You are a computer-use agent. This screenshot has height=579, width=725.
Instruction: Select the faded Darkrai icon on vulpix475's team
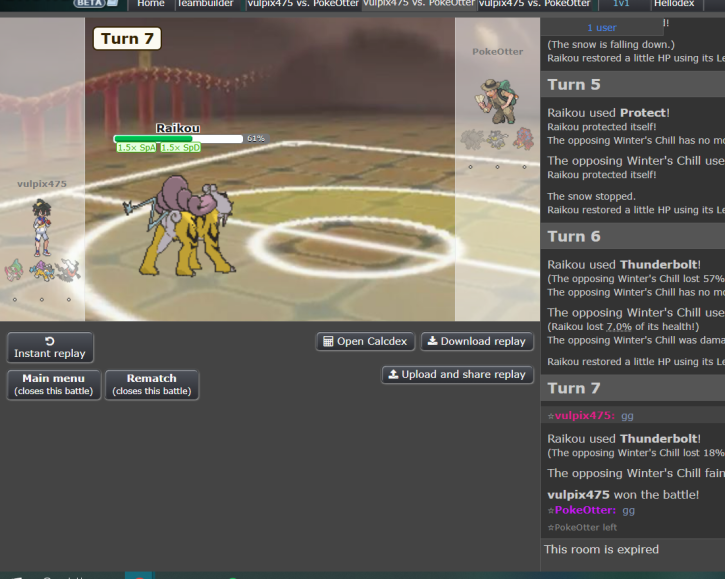[68, 270]
